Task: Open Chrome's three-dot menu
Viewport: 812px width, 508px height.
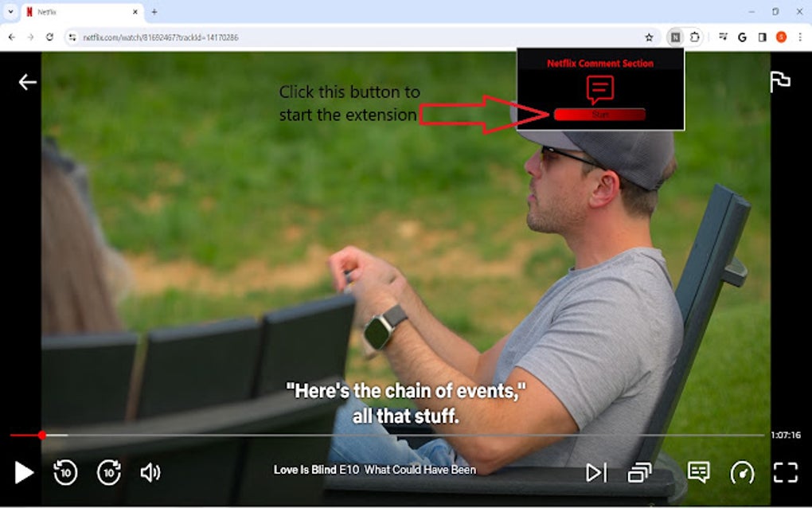Action: (x=800, y=37)
